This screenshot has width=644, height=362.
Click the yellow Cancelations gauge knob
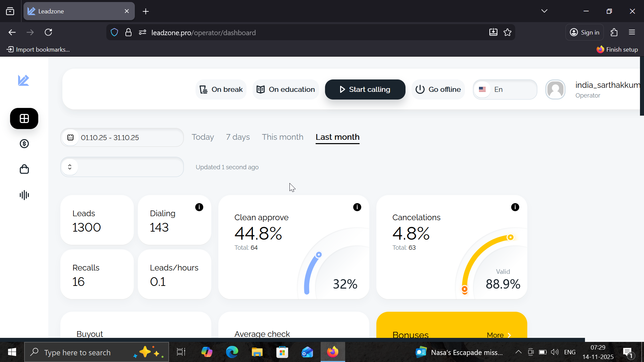pos(510,237)
